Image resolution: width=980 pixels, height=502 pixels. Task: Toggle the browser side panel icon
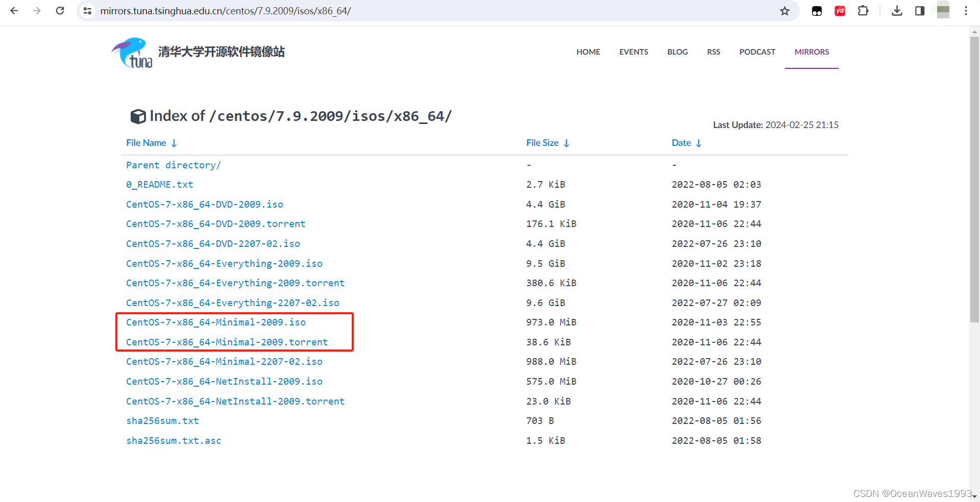click(x=920, y=11)
